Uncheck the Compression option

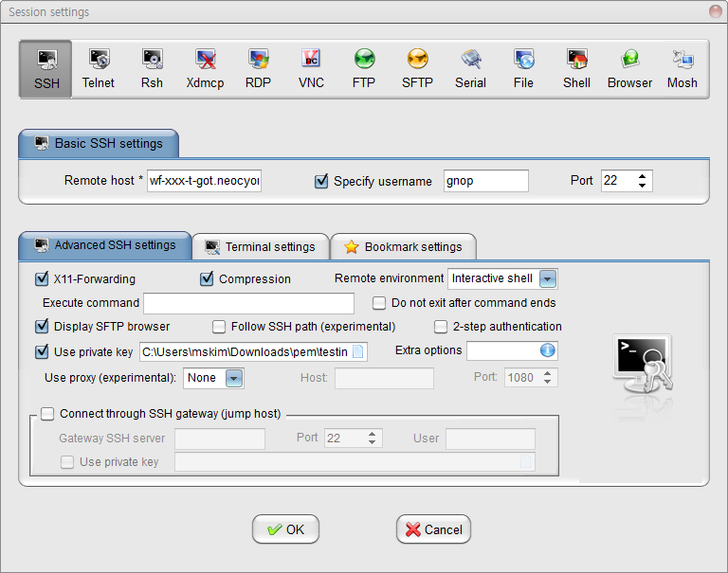(x=207, y=278)
